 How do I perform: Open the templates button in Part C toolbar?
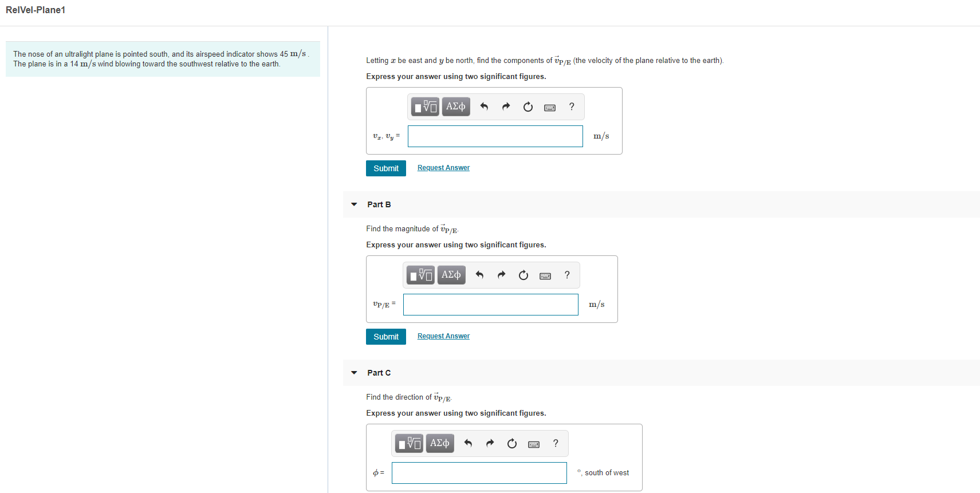(x=409, y=443)
